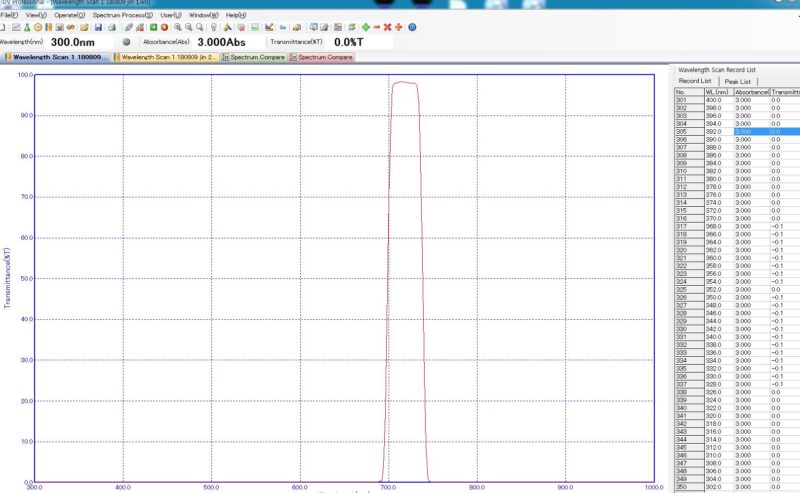Click the green Start measurement icon
The image size is (800, 493).
pos(152,27)
